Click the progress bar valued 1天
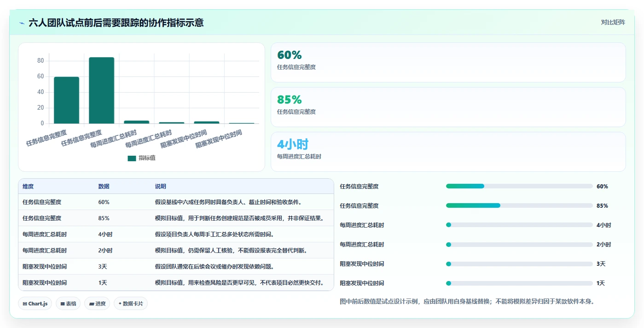The width and height of the screenshot is (644, 328). click(519, 283)
